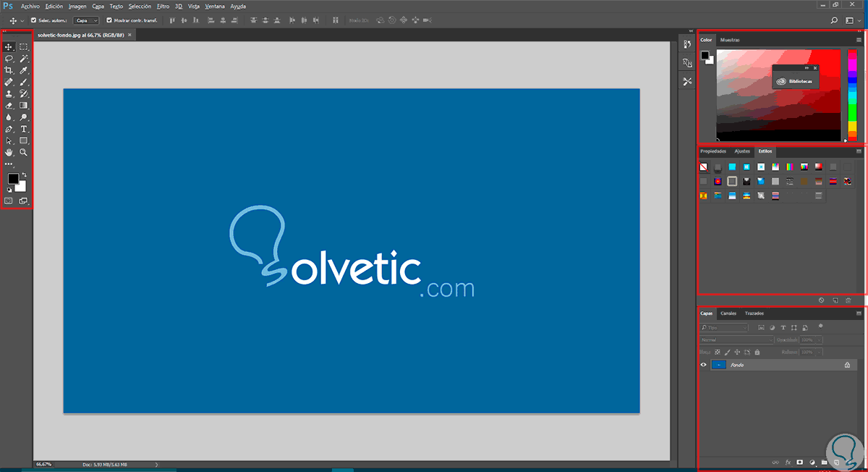Open the Color panel options menu
Screen dimensions: 868x472
(859, 40)
